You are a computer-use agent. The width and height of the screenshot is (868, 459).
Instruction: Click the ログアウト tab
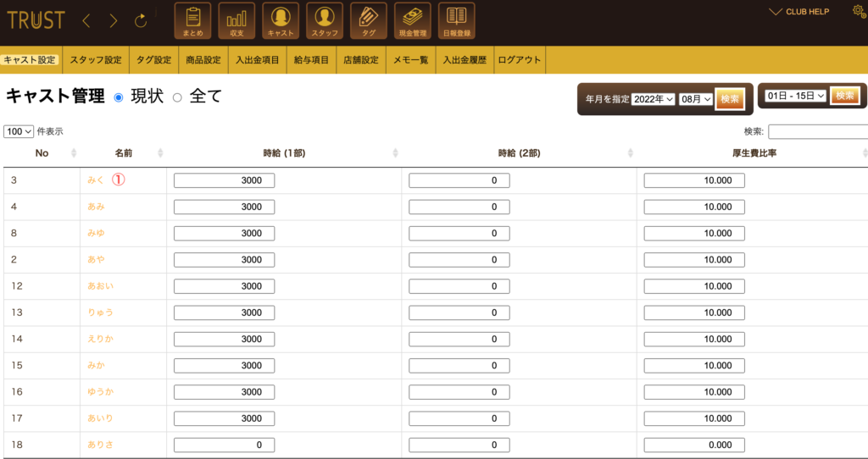pos(520,60)
